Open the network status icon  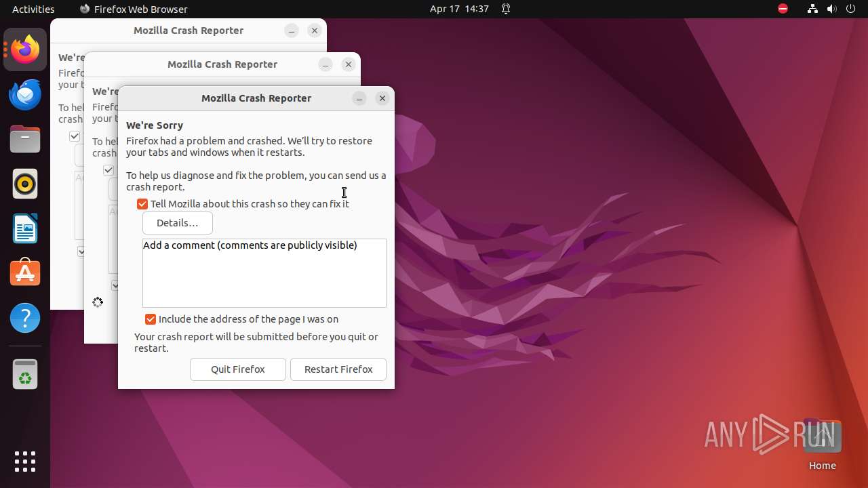coord(812,9)
